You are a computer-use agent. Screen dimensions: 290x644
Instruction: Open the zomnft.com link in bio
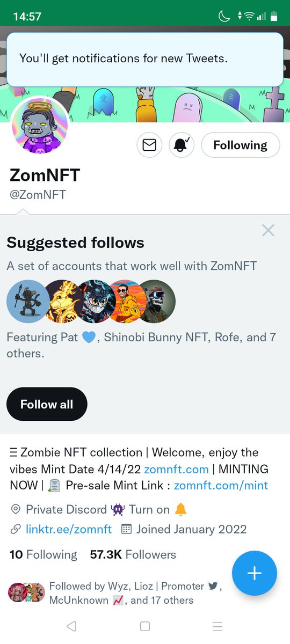176,469
